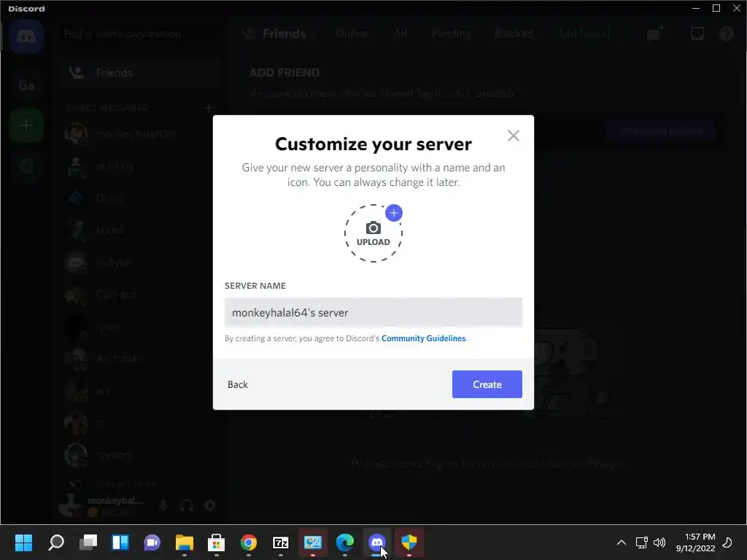
Task: Switch to the Blocked tab
Action: 513,34
